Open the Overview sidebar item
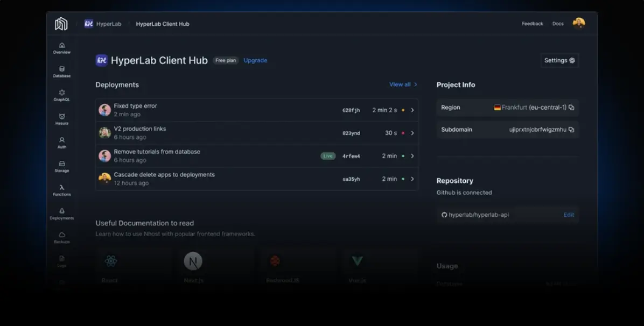644x326 pixels. pyautogui.click(x=61, y=48)
